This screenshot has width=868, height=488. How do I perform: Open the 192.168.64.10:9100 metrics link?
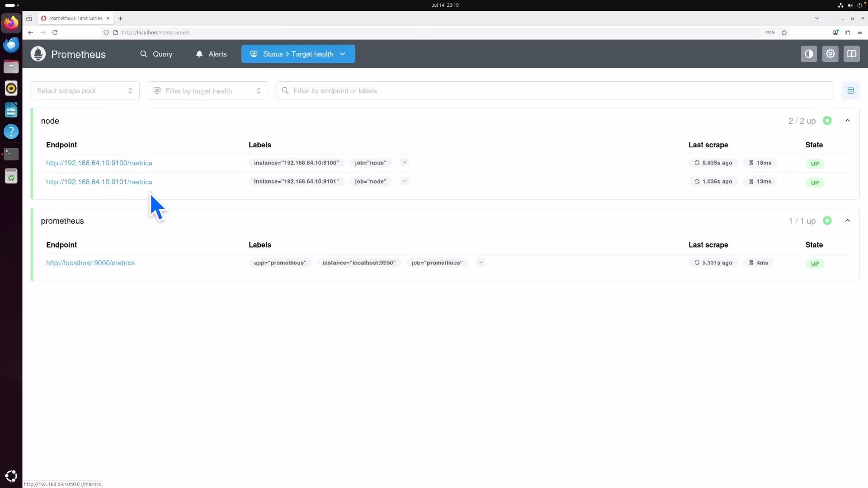[x=99, y=163]
